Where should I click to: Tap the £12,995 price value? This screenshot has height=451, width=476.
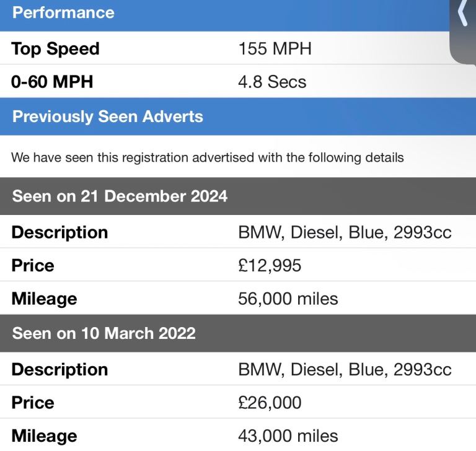(270, 266)
